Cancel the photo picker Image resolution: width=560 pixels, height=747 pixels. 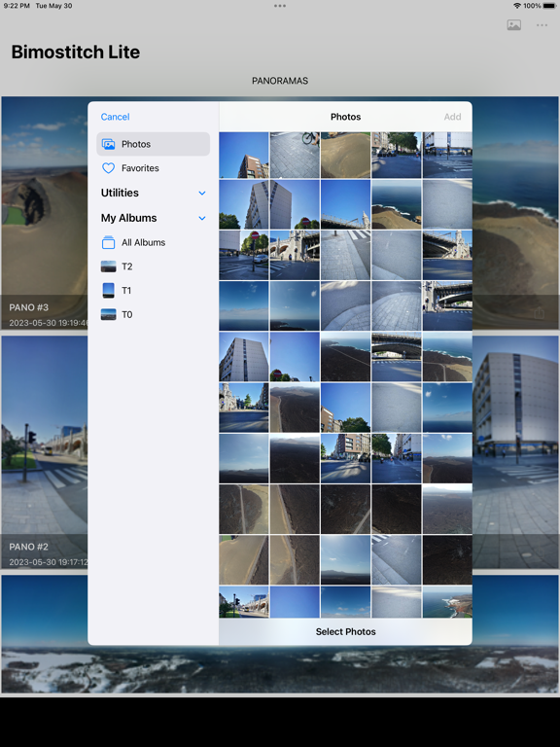point(115,117)
